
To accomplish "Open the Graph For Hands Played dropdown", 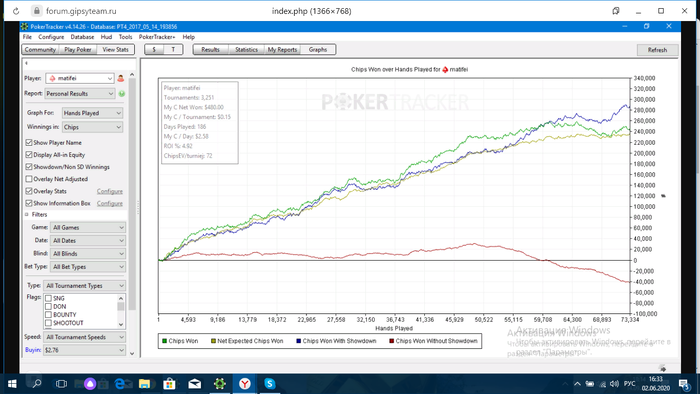I will pos(92,113).
